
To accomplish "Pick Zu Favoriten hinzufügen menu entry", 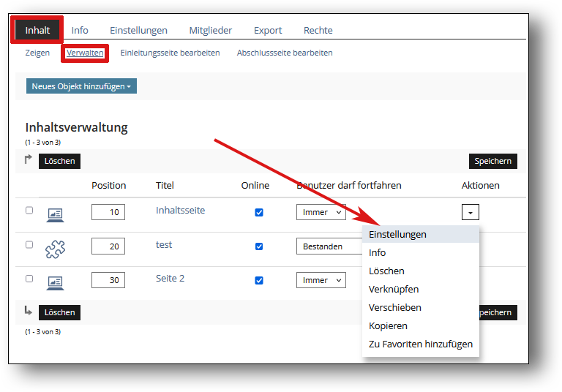I will tap(420, 344).
